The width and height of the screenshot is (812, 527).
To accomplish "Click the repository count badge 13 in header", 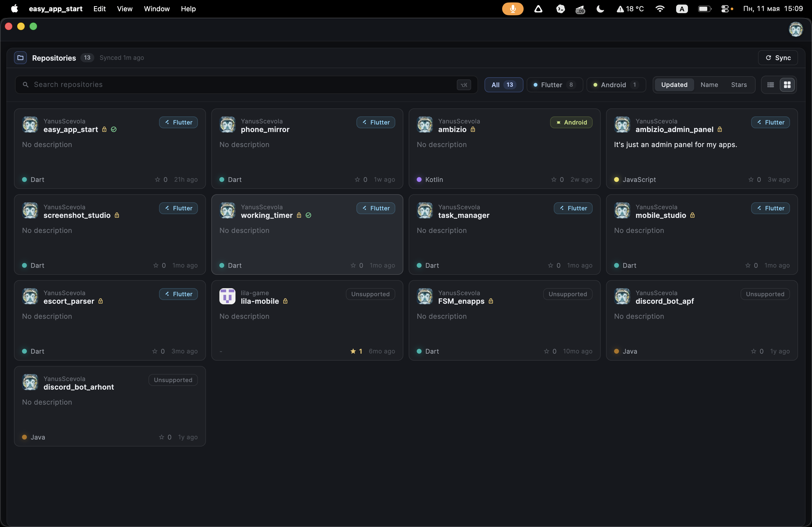I will (87, 58).
